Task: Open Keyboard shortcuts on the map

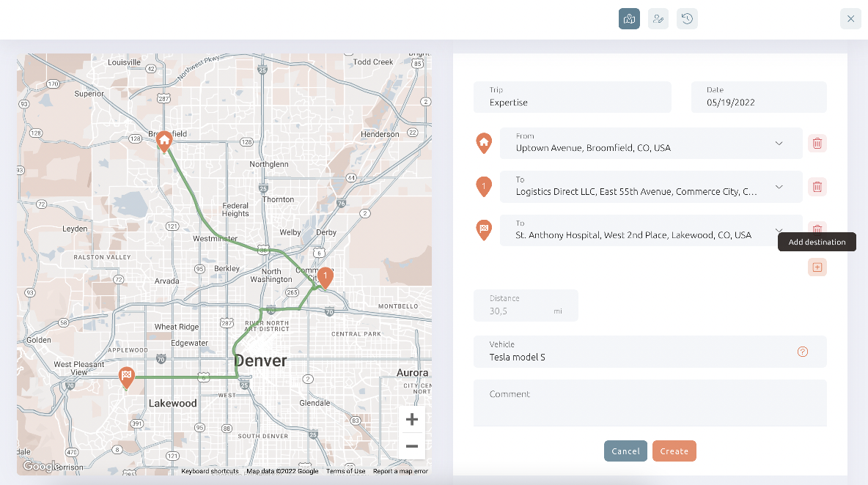Action: pos(210,471)
